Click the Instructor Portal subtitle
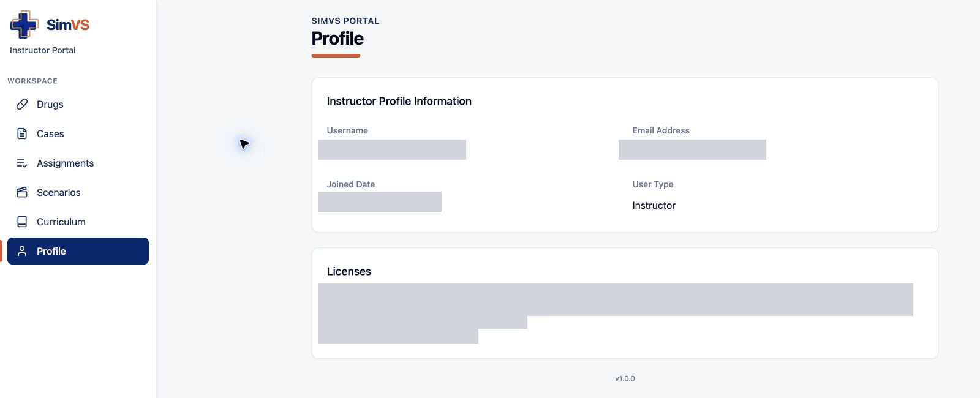Viewport: 980px width, 398px height. [x=43, y=50]
